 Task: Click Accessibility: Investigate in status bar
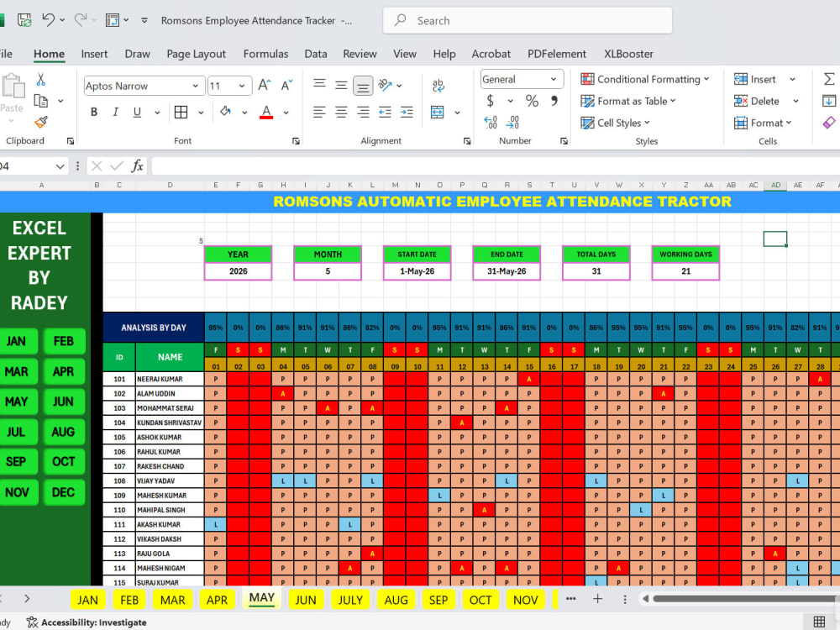click(87, 622)
